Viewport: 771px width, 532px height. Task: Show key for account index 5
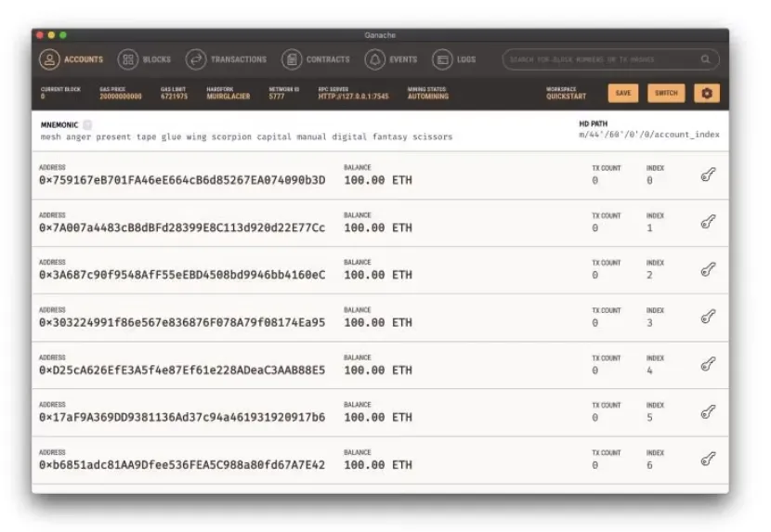tap(708, 411)
